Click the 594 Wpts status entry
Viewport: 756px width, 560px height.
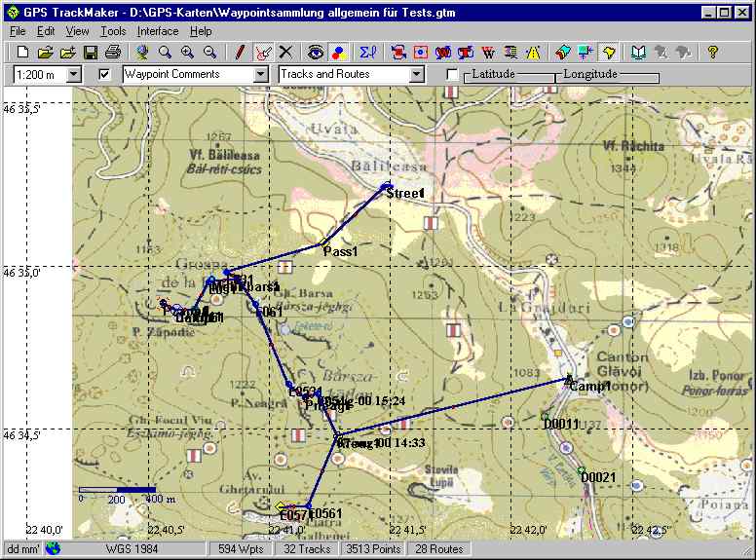(241, 549)
